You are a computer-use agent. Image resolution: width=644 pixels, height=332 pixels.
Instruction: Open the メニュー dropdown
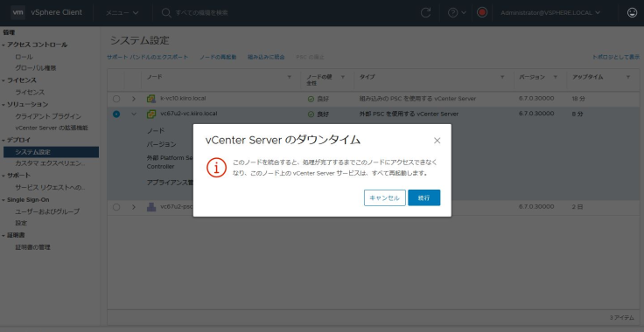coord(122,13)
